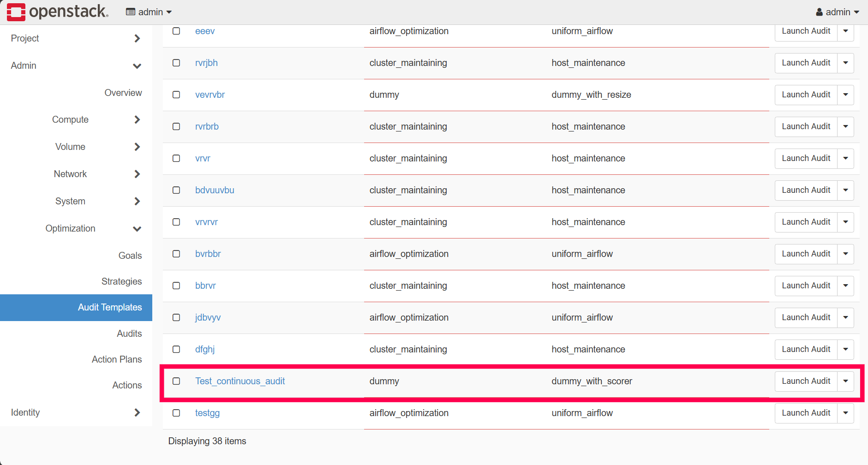Check the vevrvbr template checkbox
Screen dimensions: 868x465
point(176,95)
